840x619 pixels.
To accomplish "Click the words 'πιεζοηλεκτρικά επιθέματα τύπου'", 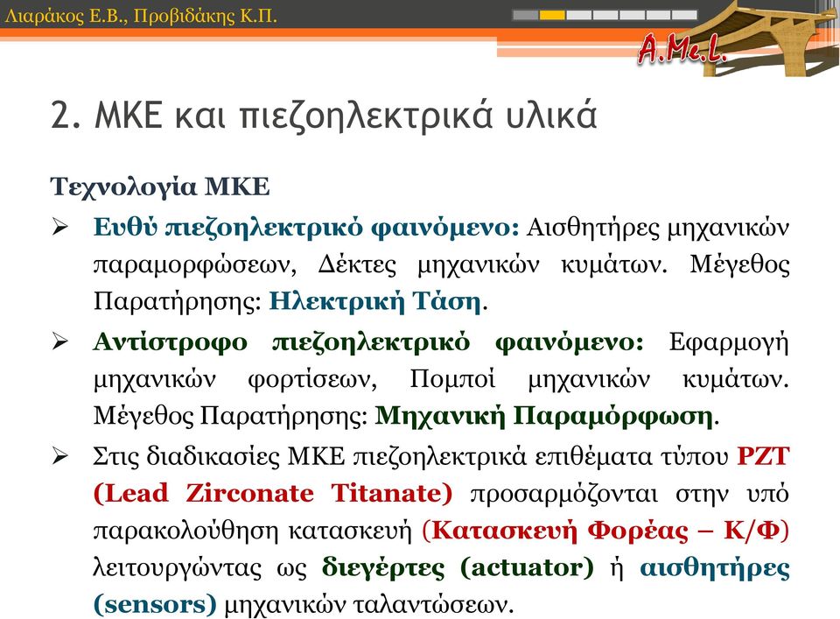I will click(541, 457).
